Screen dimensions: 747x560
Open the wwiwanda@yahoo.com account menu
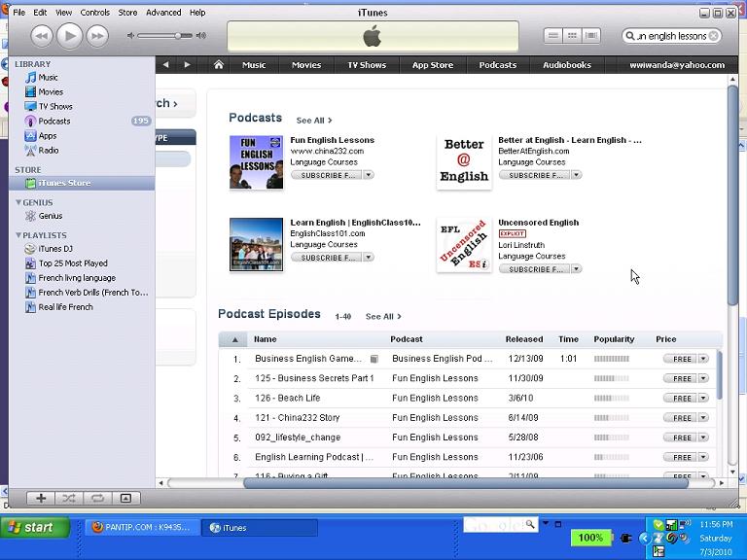tap(677, 65)
